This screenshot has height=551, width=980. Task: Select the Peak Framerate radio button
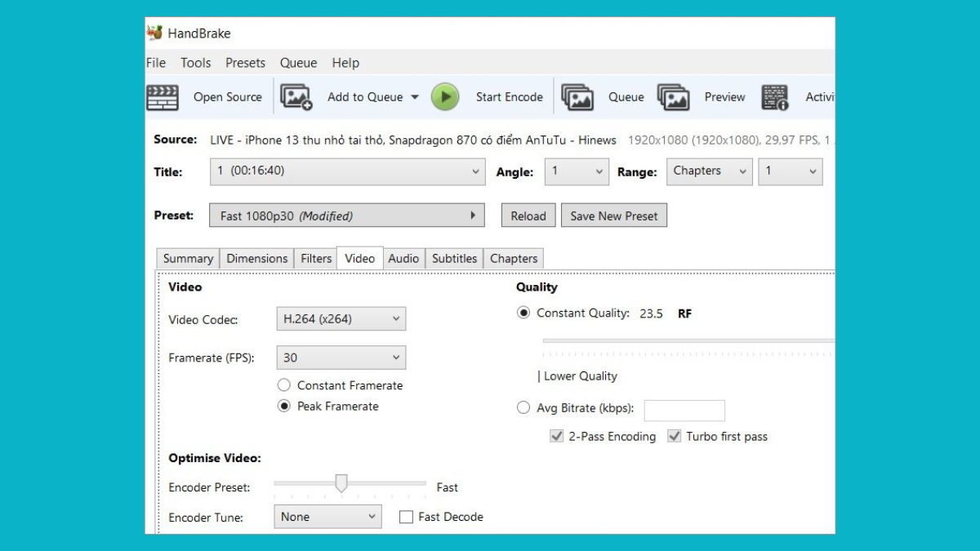point(284,406)
